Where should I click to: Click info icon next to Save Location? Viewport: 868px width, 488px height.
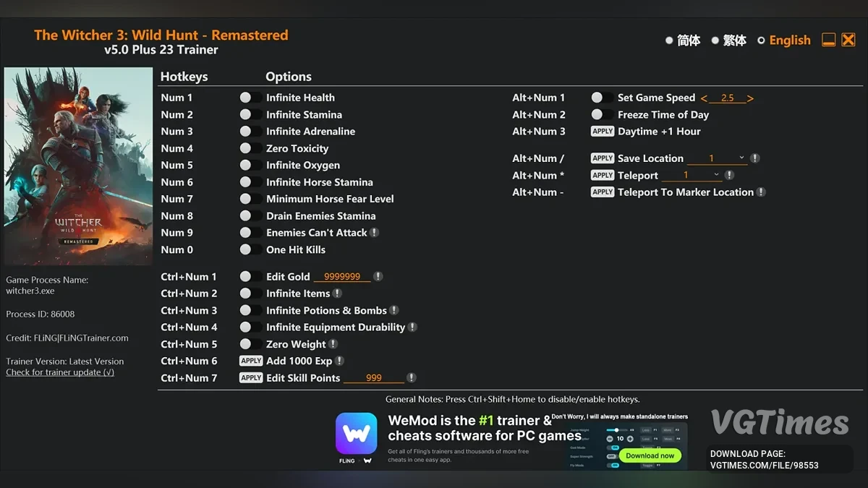tap(754, 158)
